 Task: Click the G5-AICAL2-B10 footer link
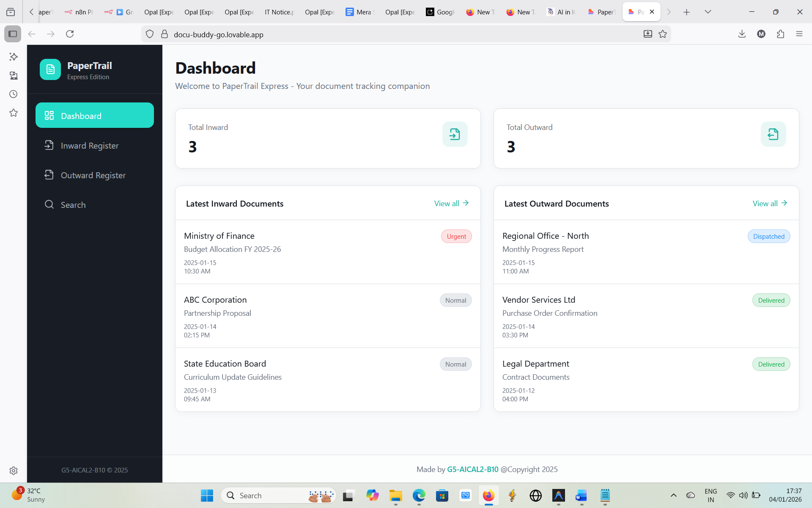(x=472, y=469)
